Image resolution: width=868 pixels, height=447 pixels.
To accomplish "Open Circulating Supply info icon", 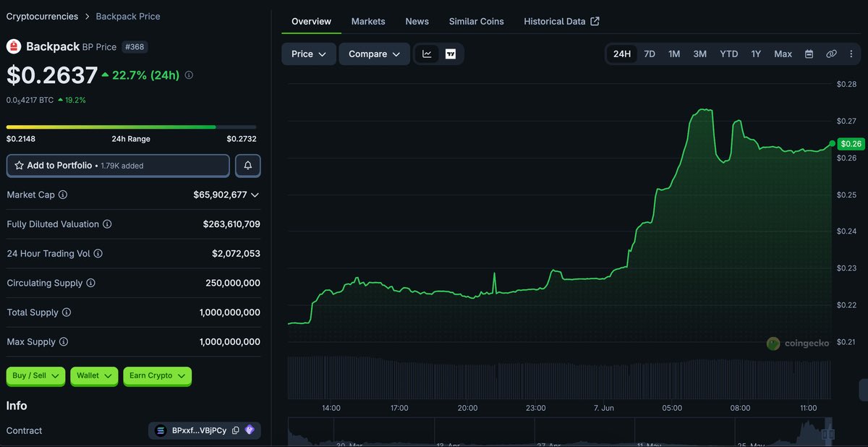I will point(90,283).
